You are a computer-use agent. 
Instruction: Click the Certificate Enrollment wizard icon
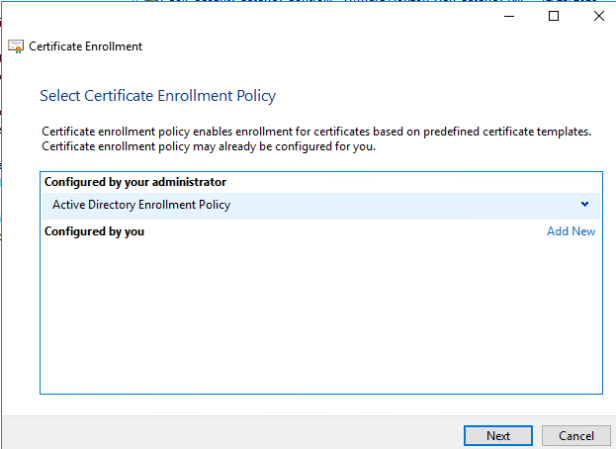tap(16, 46)
